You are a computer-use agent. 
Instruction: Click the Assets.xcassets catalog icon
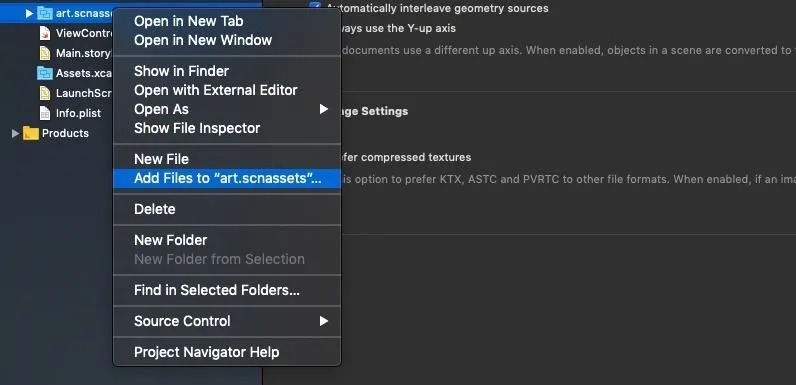[45, 73]
